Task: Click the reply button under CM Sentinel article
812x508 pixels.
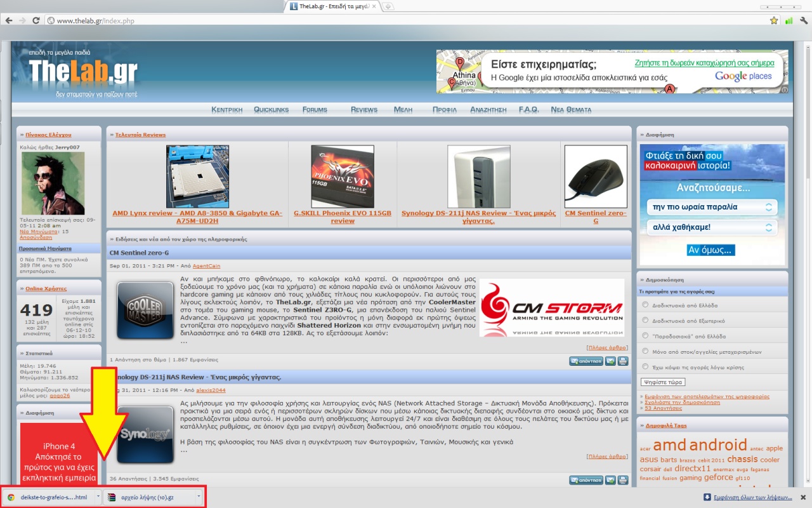Action: (x=586, y=361)
